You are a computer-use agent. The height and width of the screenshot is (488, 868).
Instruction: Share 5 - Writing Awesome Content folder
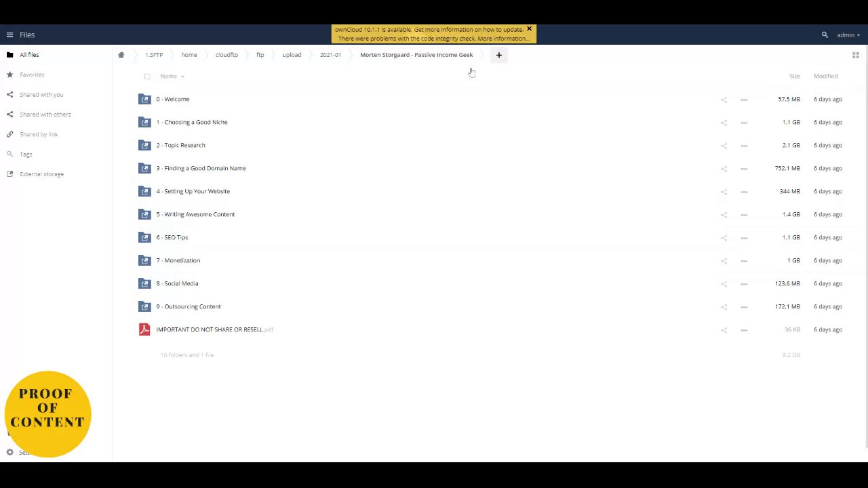[x=724, y=215]
